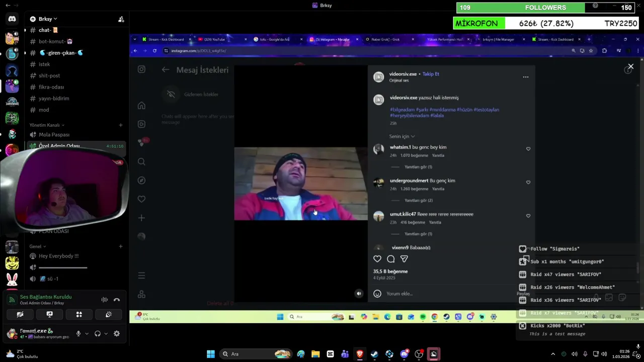Viewport: 644px width, 362px height.
Task: Open Steam from the Windows taskbar
Action: (374, 354)
